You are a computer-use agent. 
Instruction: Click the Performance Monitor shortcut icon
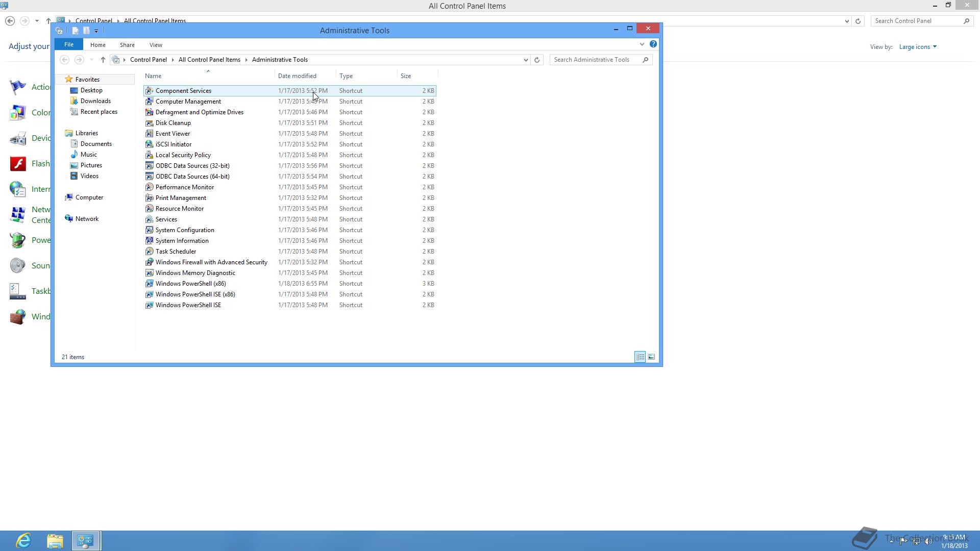(x=149, y=187)
